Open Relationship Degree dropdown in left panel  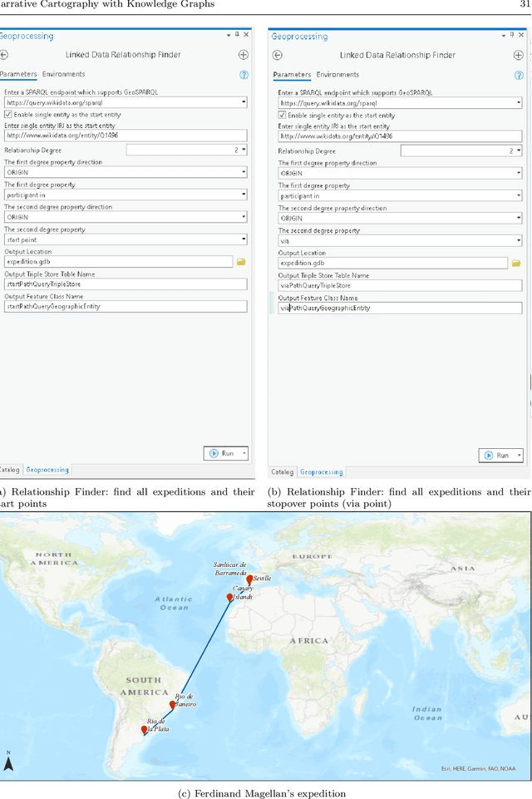coord(244,150)
